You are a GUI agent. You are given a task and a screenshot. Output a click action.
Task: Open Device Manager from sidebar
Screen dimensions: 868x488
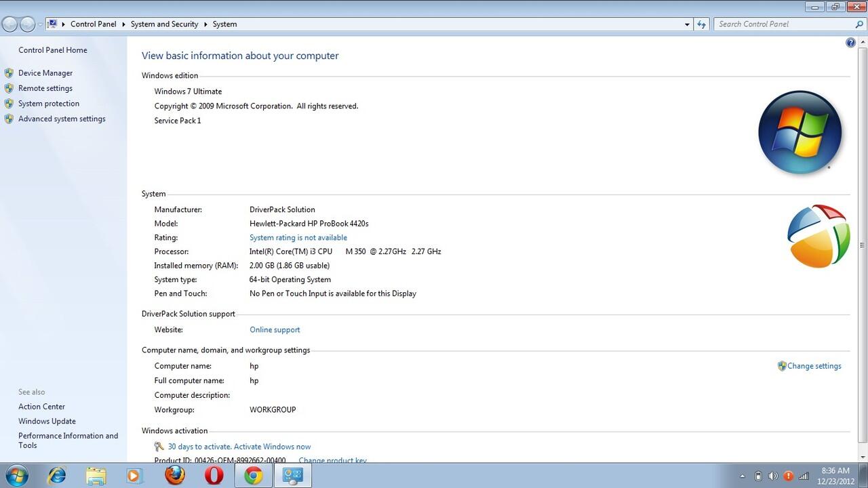tap(45, 73)
